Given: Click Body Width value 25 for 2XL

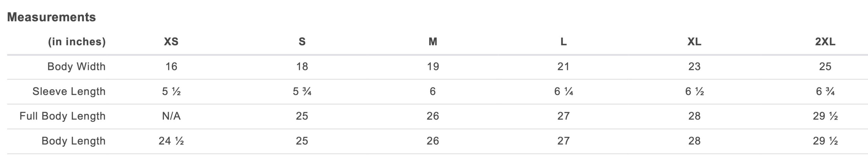Looking at the screenshot, I should point(825,66).
